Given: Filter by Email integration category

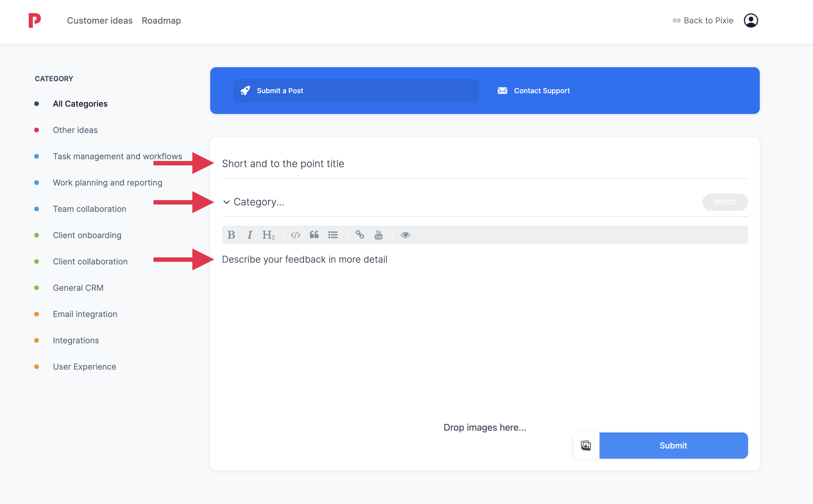Looking at the screenshot, I should 85,314.
